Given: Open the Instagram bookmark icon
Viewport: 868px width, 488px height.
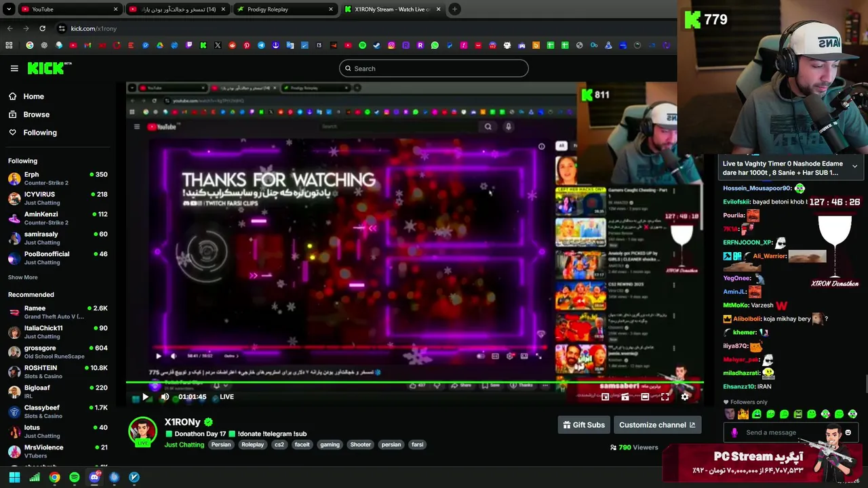Looking at the screenshot, I should [391, 45].
